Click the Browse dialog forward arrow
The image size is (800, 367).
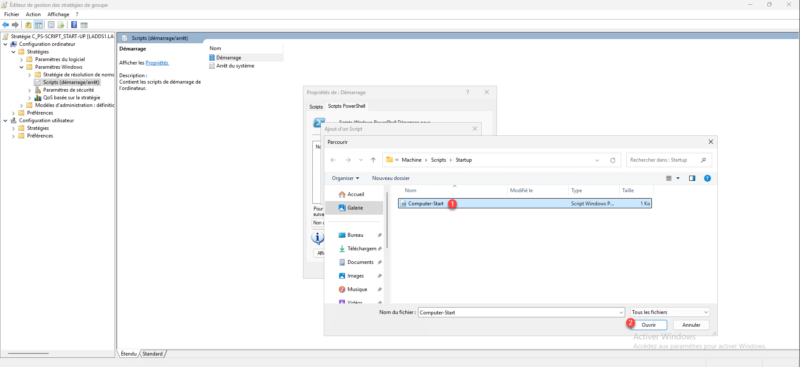pyautogui.click(x=348, y=160)
